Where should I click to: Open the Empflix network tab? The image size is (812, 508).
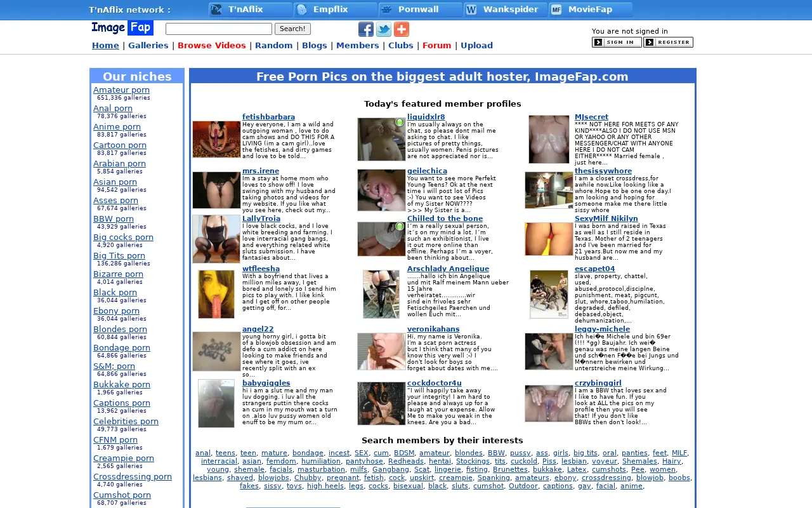[336, 10]
